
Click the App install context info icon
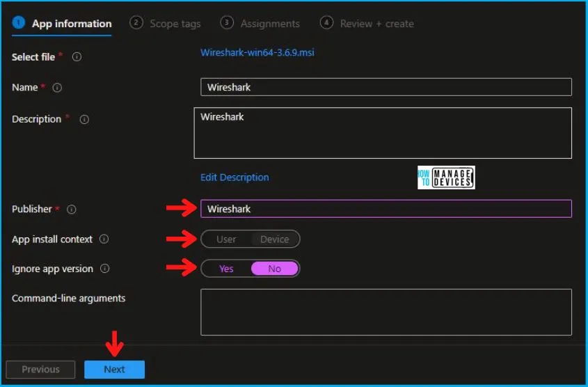104,239
